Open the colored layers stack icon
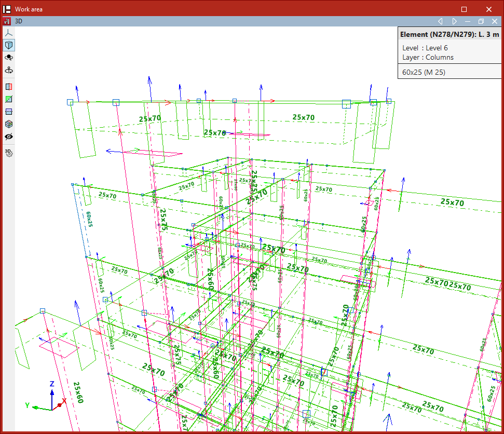The image size is (504, 434). (8, 124)
